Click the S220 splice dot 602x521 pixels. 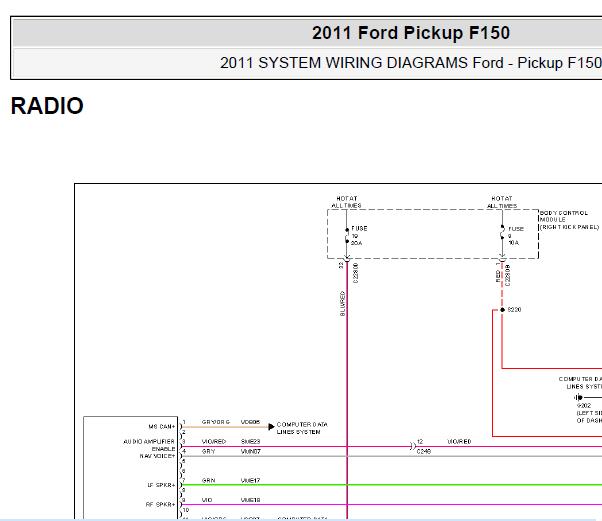(x=502, y=309)
